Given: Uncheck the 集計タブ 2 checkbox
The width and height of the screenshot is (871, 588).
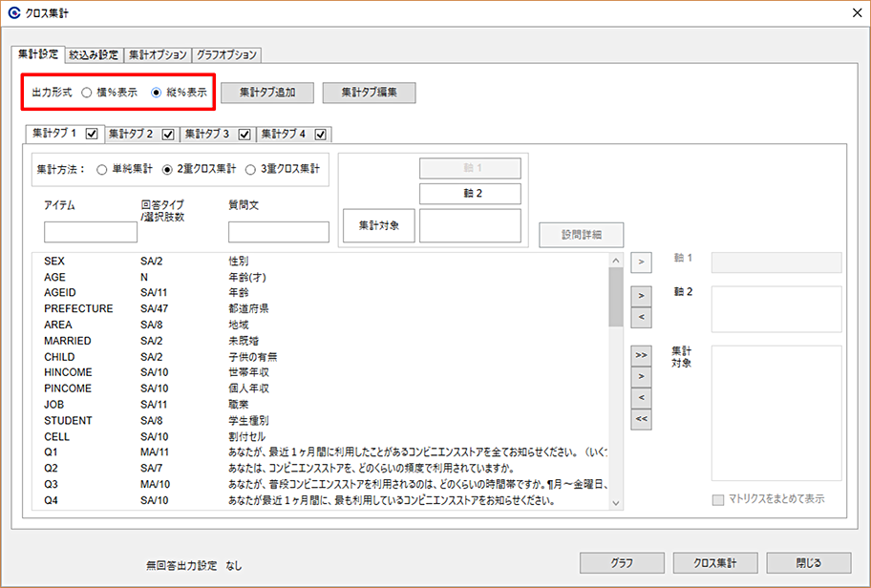Looking at the screenshot, I should tap(168, 135).
